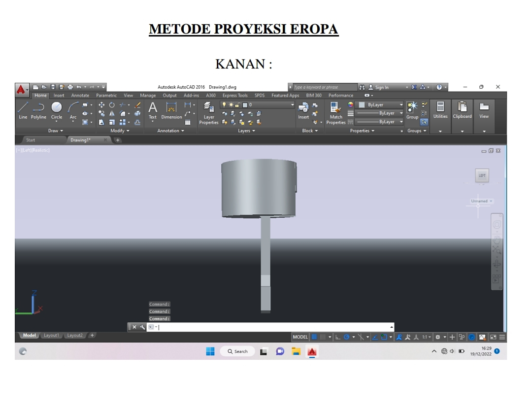
Task: Toggle snap mode in status bar
Action: coord(323,337)
